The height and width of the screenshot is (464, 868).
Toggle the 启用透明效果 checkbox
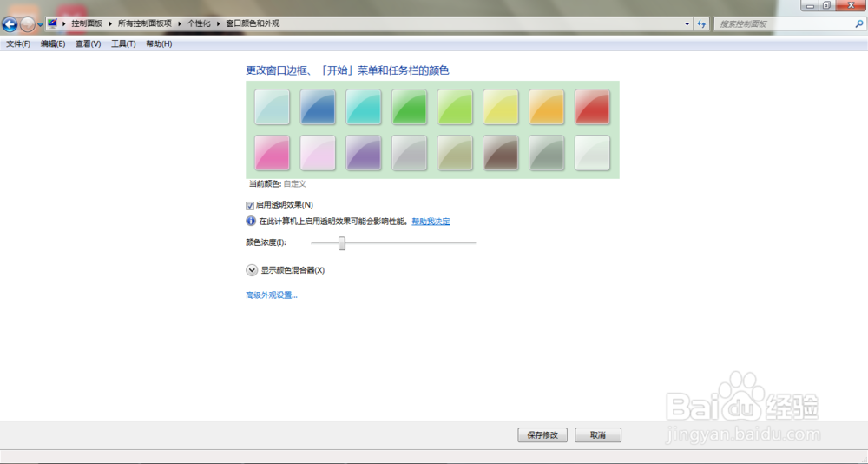click(250, 206)
